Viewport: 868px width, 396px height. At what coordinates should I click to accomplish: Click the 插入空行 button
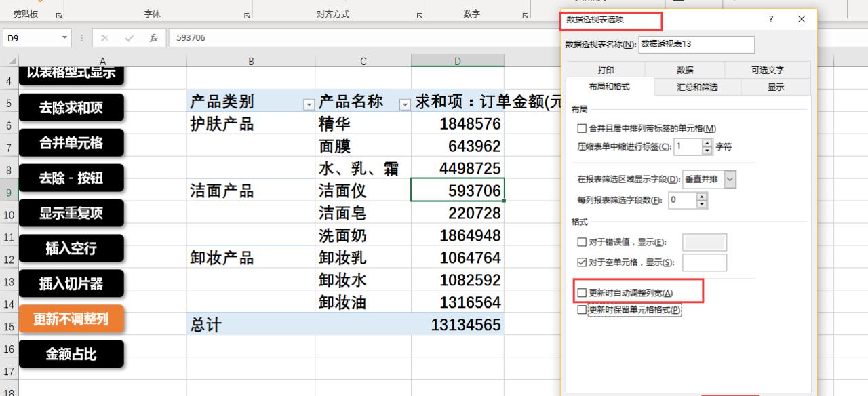[71, 249]
